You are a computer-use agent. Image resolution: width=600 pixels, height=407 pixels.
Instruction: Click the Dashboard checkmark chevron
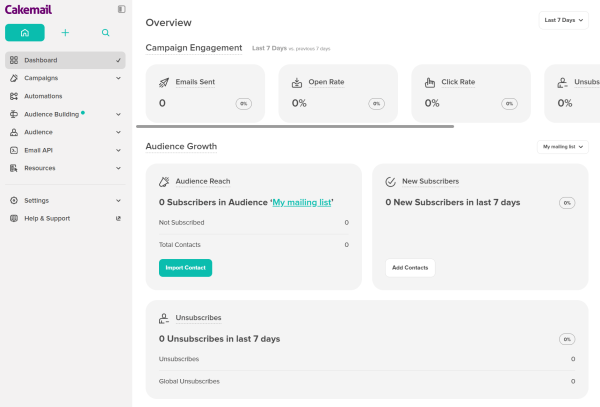click(118, 60)
